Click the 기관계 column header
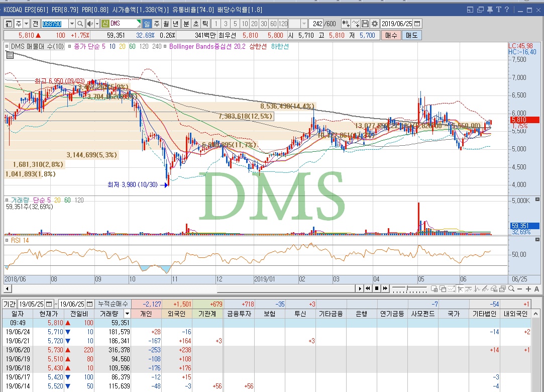Viewport: 544px width, 392px height. pyautogui.click(x=207, y=314)
